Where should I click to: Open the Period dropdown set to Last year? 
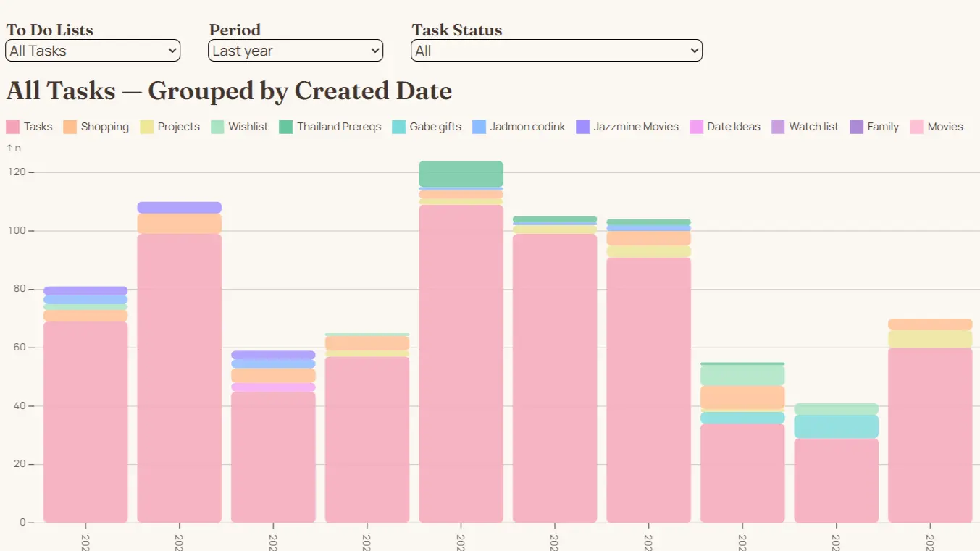tap(295, 51)
